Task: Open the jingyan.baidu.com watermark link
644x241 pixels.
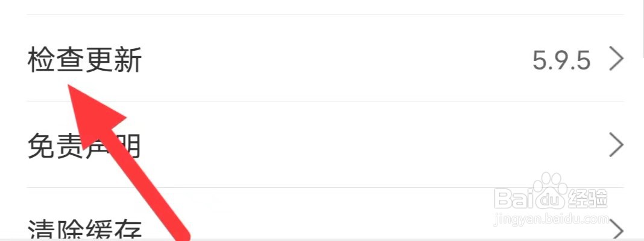Action: point(551,220)
